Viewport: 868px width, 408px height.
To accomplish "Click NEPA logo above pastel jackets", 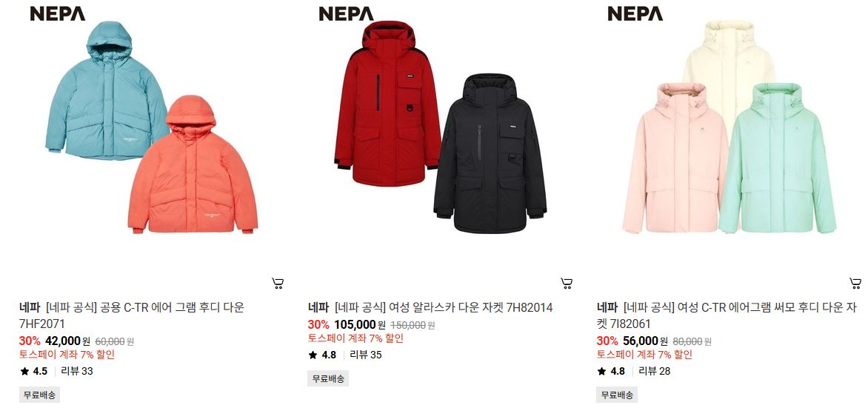I will 635,14.
